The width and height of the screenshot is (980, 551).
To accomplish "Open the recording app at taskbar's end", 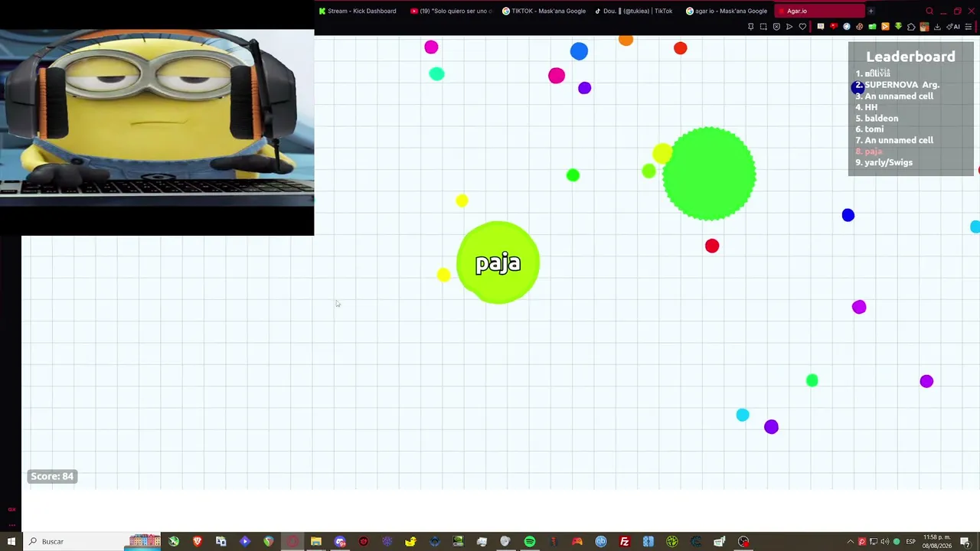I will tap(743, 542).
